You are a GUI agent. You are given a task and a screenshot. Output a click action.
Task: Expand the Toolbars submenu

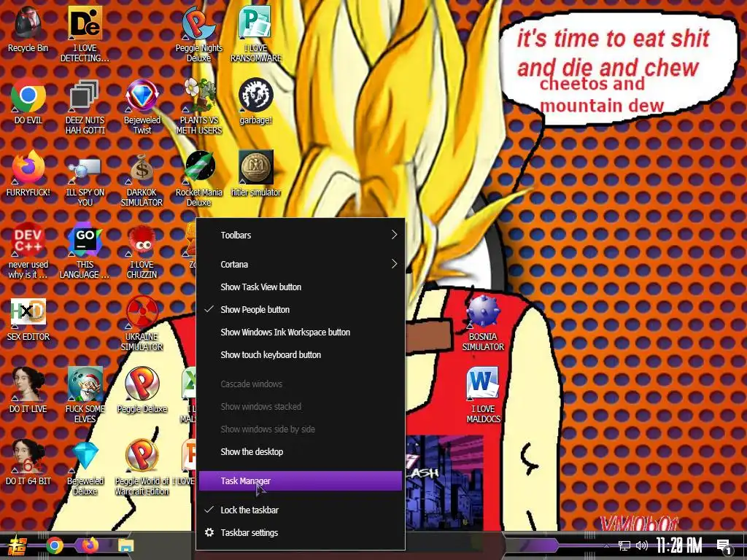pos(300,235)
